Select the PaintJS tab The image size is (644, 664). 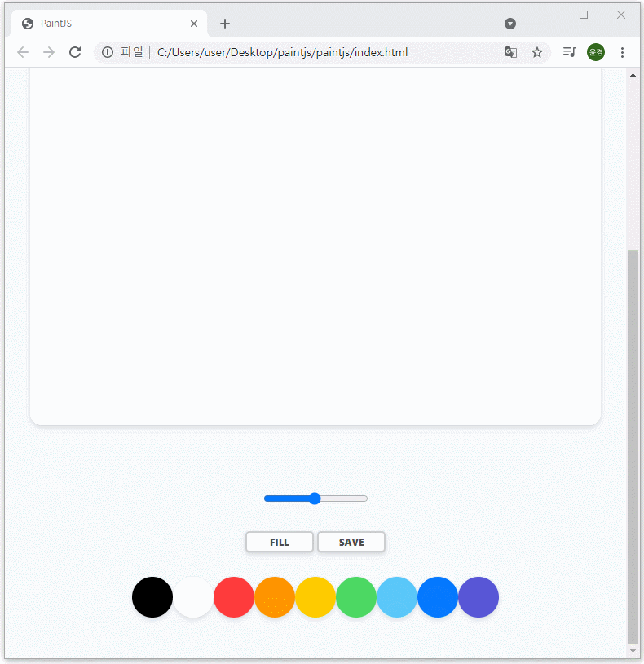click(109, 24)
